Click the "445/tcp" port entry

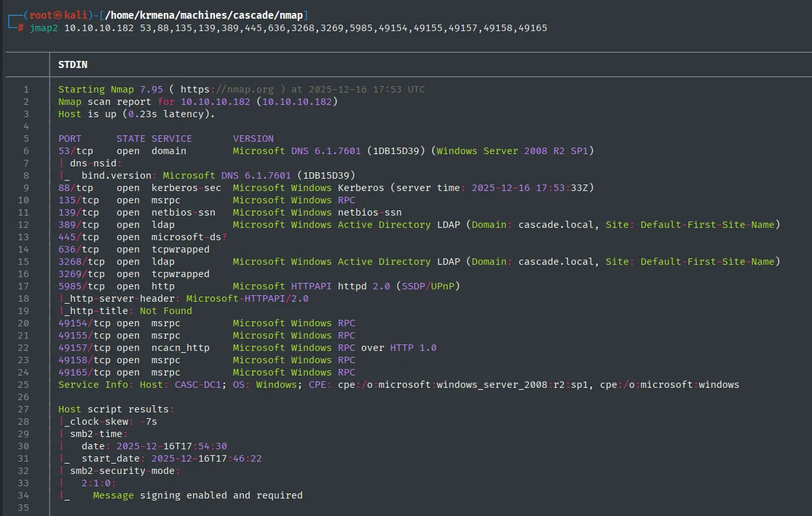tap(78, 237)
